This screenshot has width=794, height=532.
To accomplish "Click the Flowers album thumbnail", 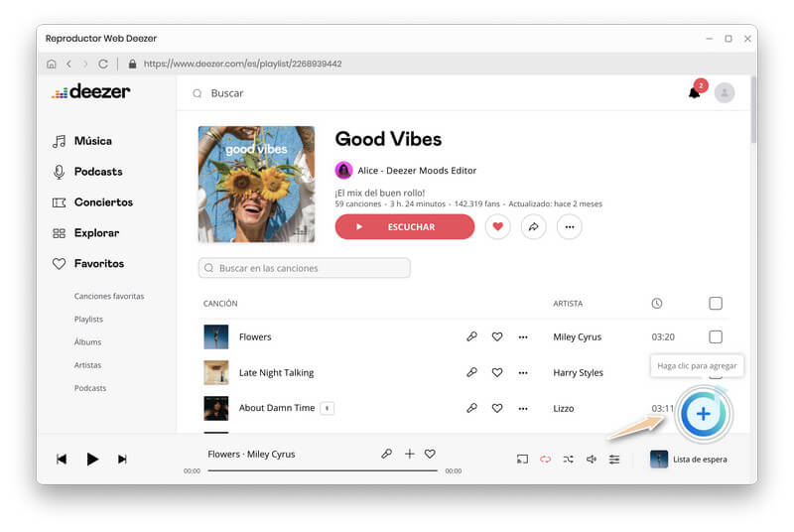I will point(216,336).
